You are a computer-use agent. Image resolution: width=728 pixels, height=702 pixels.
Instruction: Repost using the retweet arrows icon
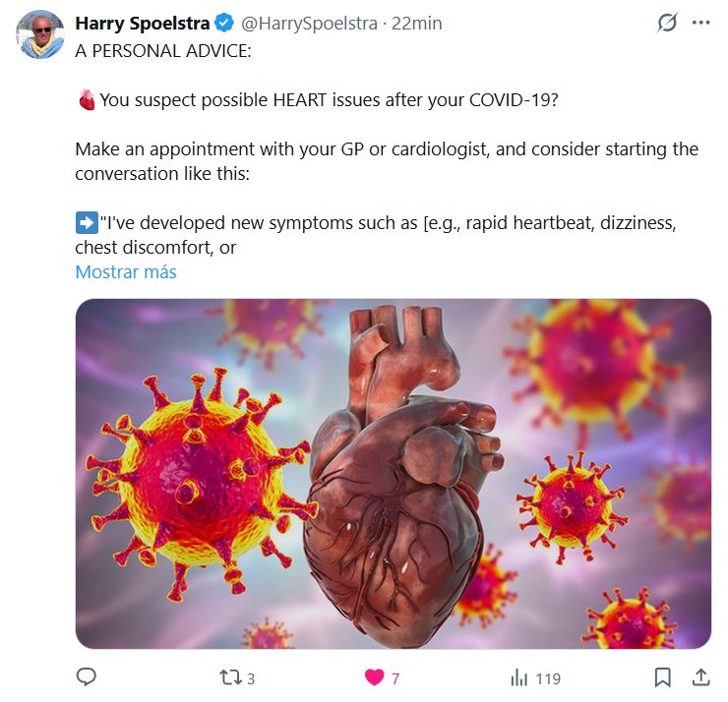pos(228,676)
